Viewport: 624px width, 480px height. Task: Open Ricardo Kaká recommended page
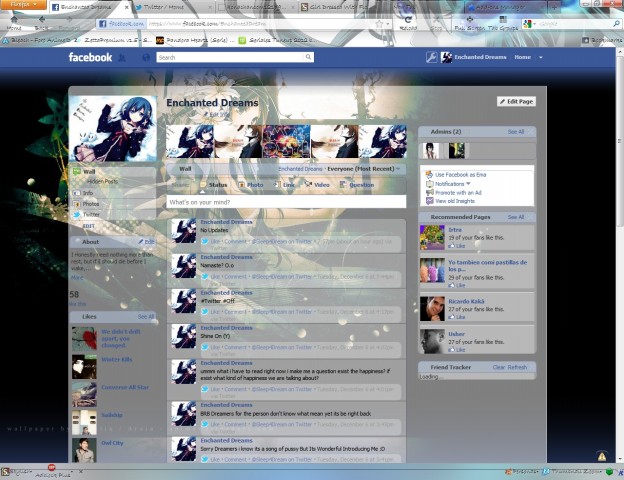(466, 302)
